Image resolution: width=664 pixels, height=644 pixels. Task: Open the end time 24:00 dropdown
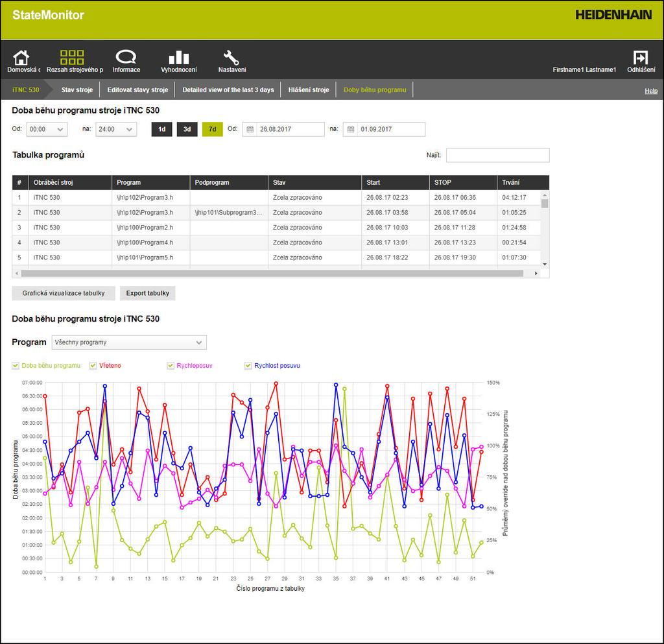[116, 129]
